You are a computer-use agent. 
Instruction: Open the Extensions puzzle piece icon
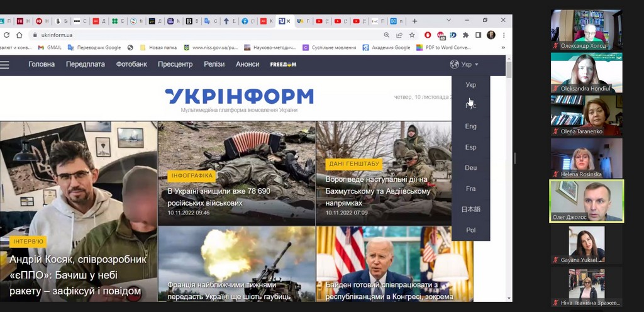(466, 35)
